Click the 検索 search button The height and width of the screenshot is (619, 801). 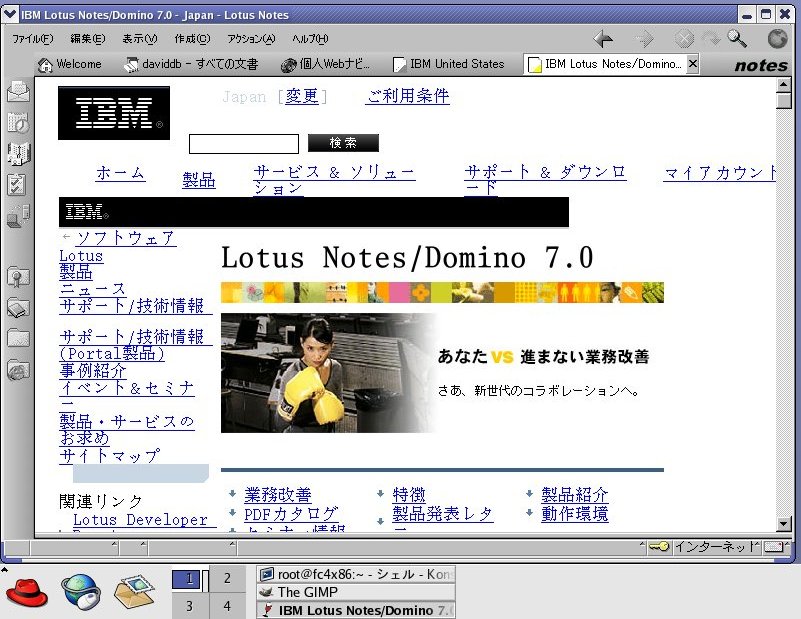(x=343, y=143)
